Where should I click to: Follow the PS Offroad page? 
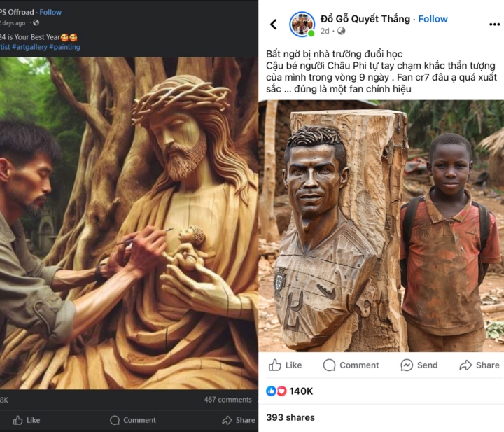click(50, 12)
